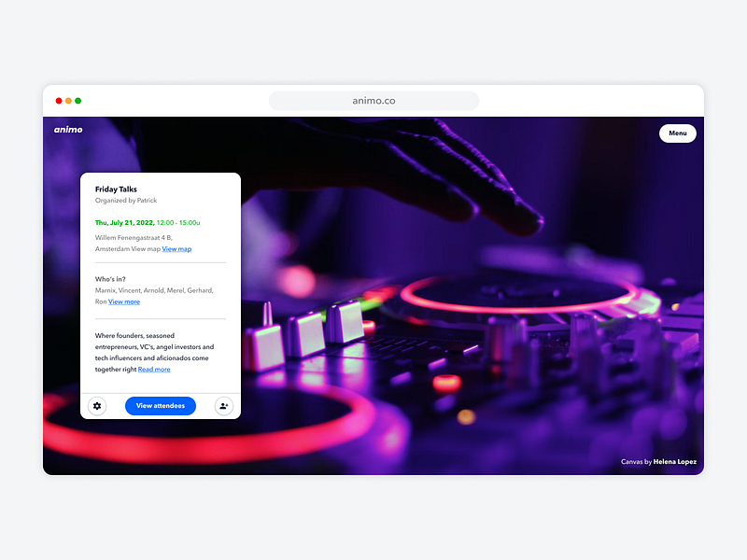
Task: Open the View map link
Action: coord(176,249)
